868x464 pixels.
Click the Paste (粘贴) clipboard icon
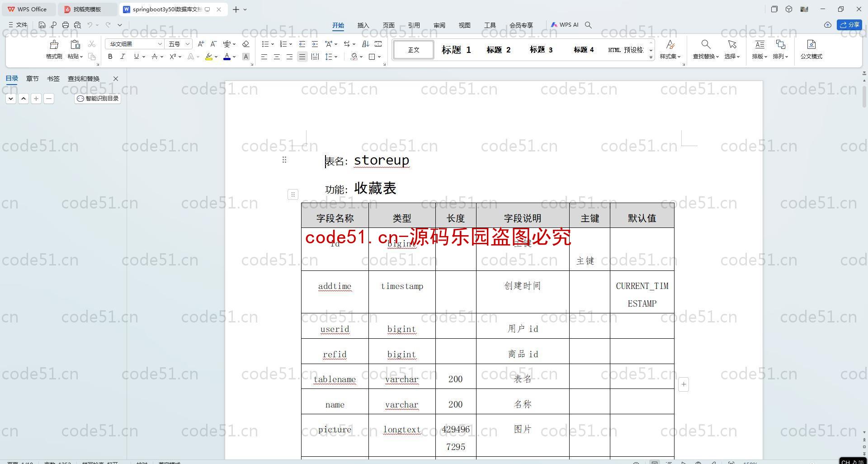pos(75,45)
